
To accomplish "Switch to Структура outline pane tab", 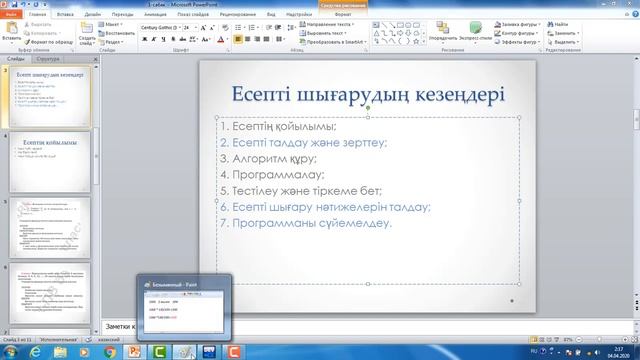I will pos(48,59).
